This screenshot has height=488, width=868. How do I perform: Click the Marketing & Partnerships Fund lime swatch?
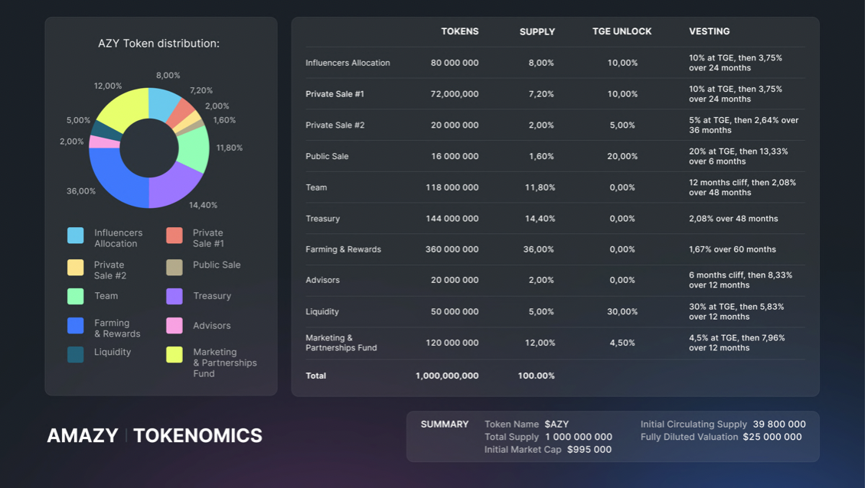click(175, 354)
